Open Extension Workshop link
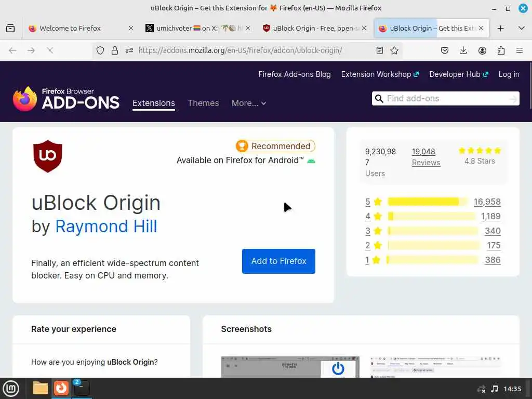The width and height of the screenshot is (532, 399). 380,74
